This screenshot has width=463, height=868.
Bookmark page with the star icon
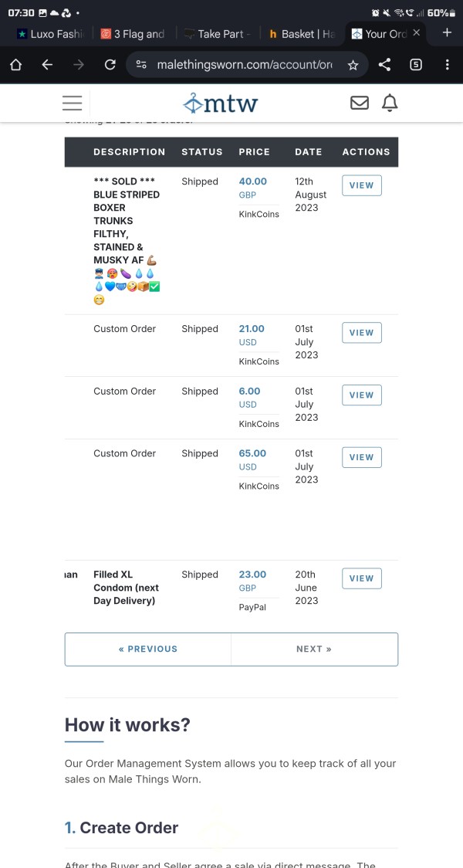[353, 66]
